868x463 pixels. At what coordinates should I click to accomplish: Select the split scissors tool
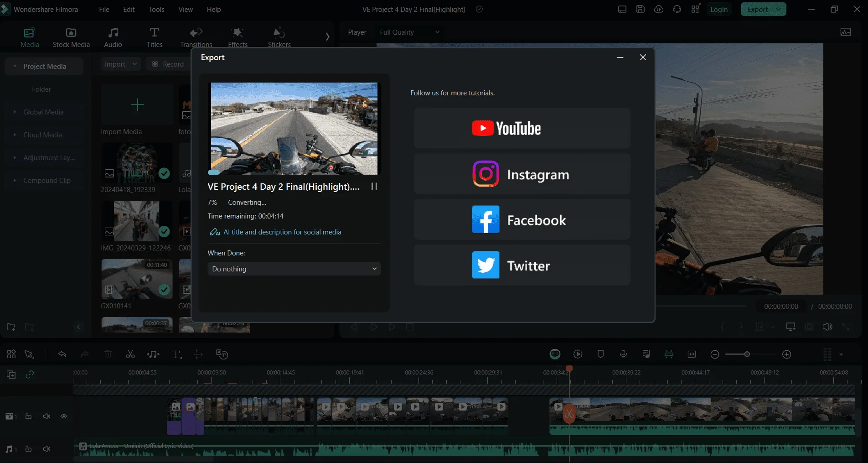pyautogui.click(x=130, y=354)
